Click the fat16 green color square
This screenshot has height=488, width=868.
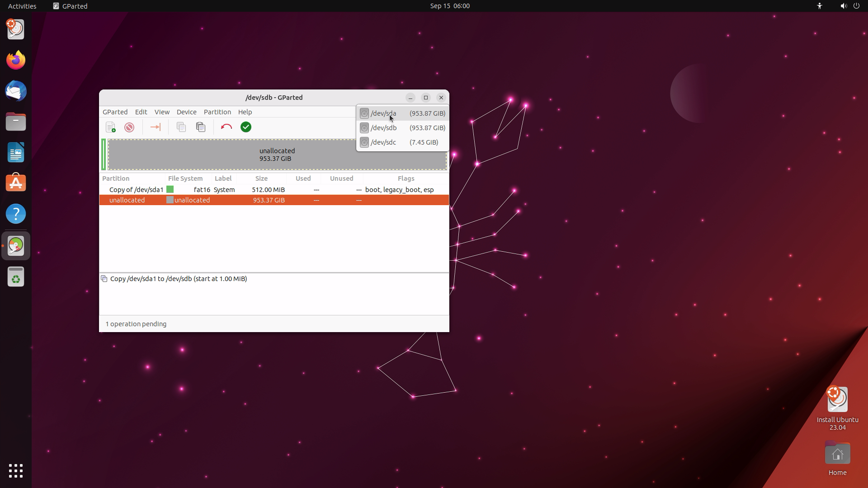click(170, 190)
